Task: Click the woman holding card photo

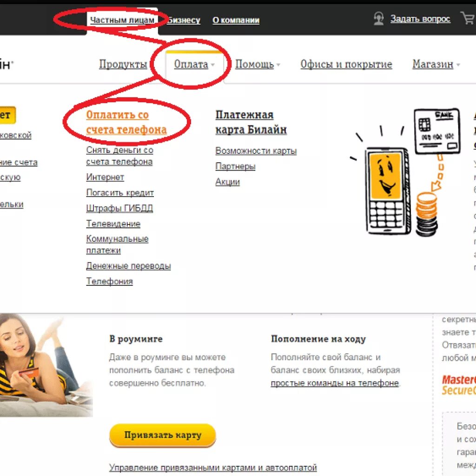Action: pos(46,365)
